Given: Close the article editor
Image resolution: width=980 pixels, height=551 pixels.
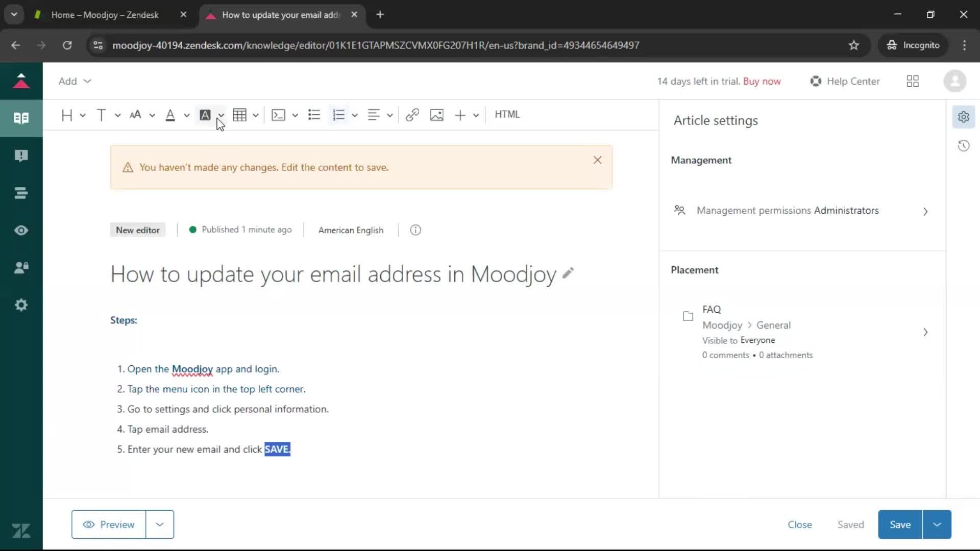Looking at the screenshot, I should (x=799, y=524).
